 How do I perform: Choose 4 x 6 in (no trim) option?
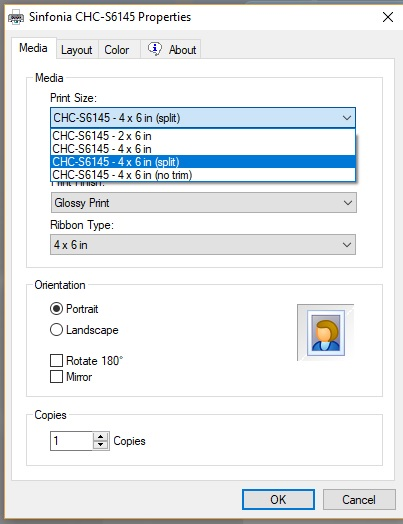203,175
